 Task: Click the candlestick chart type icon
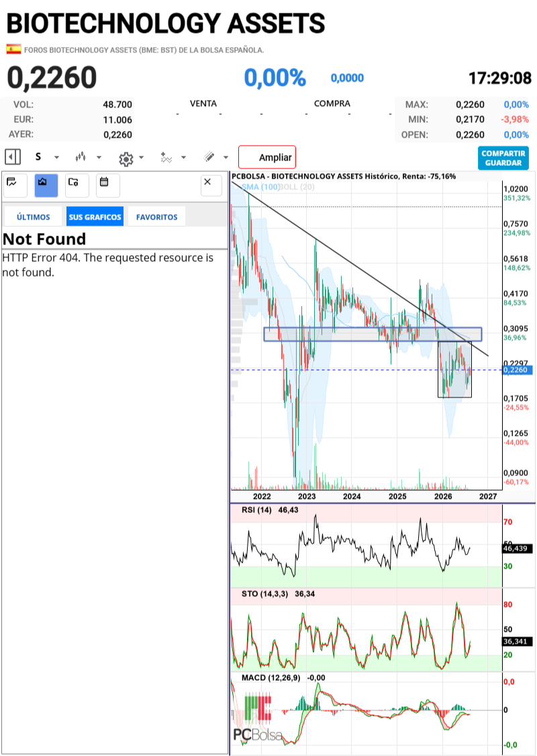tap(81, 157)
